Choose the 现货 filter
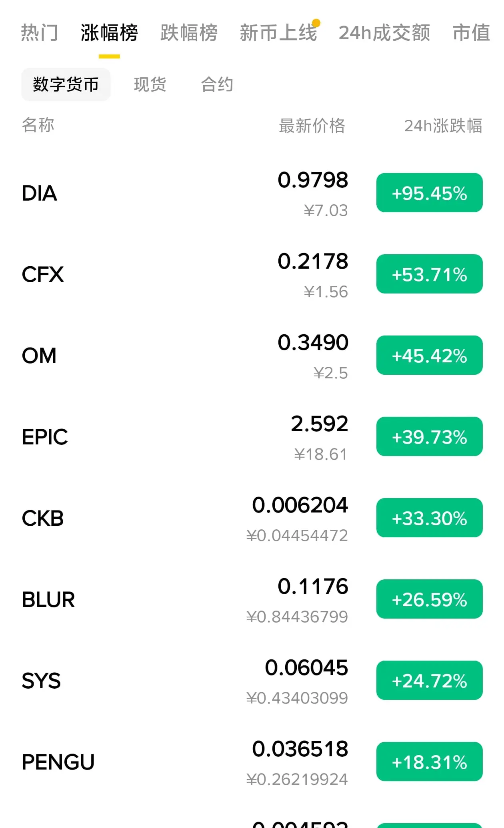Screen dimensions: 504x828 150,84
